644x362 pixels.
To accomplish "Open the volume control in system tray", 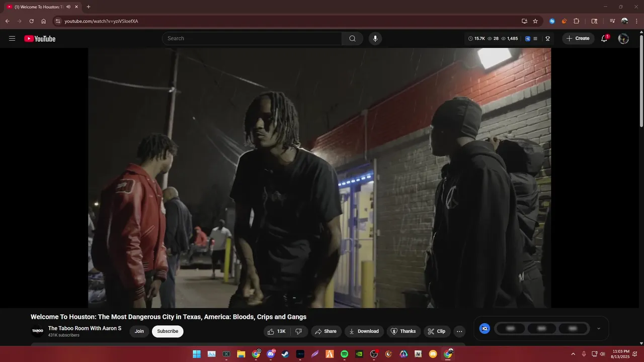I will coord(602,354).
